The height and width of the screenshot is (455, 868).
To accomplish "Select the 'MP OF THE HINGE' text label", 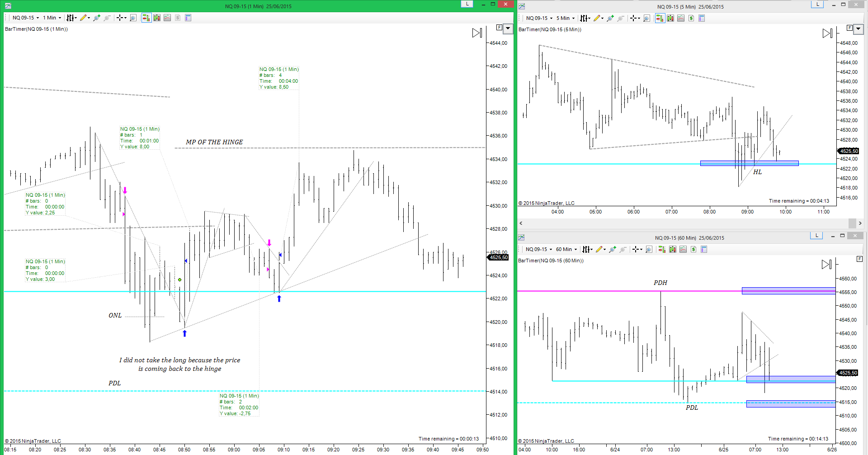I will [214, 142].
